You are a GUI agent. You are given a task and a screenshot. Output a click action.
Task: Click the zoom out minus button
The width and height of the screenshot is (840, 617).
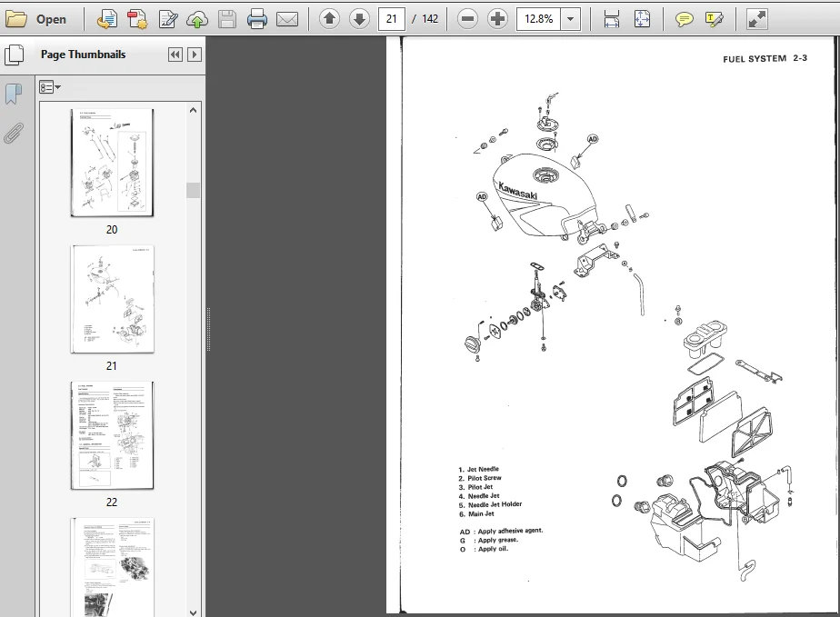pyautogui.click(x=467, y=19)
